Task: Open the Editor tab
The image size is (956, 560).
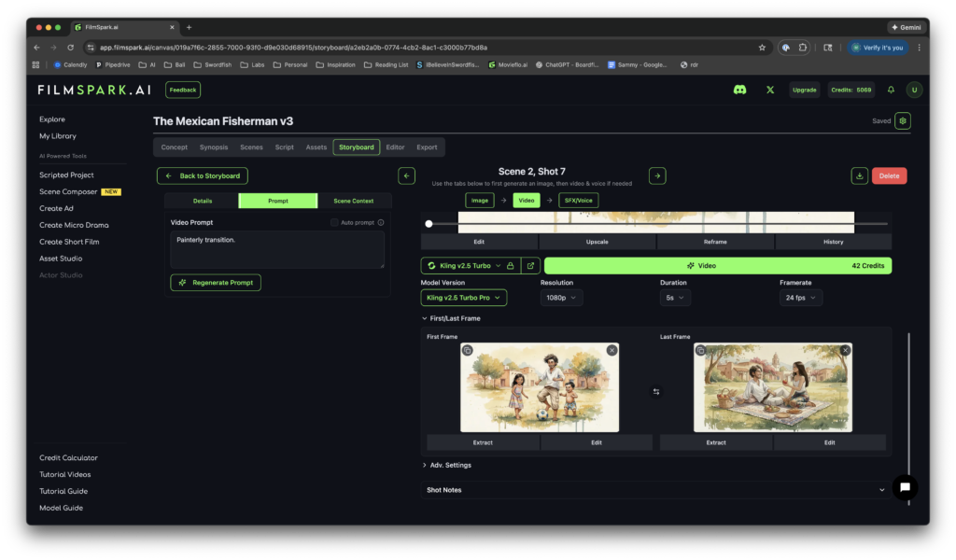Action: point(395,147)
